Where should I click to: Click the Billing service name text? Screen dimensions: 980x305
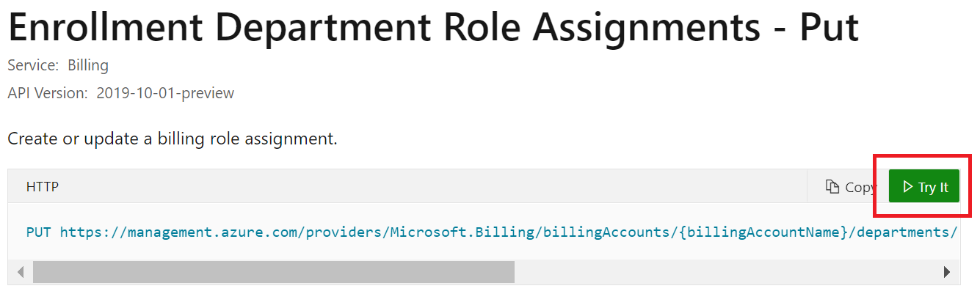click(88, 65)
